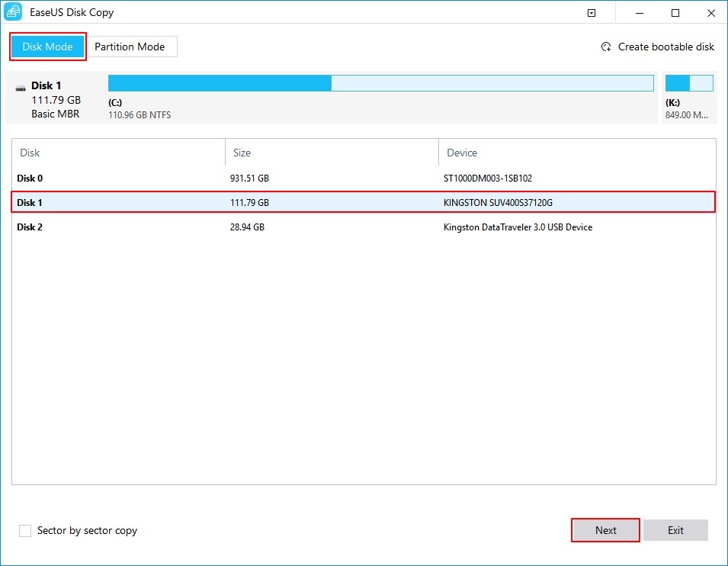Image resolution: width=728 pixels, height=566 pixels.
Task: Click the EaseUS Disk Copy app logo
Action: pos(13,12)
